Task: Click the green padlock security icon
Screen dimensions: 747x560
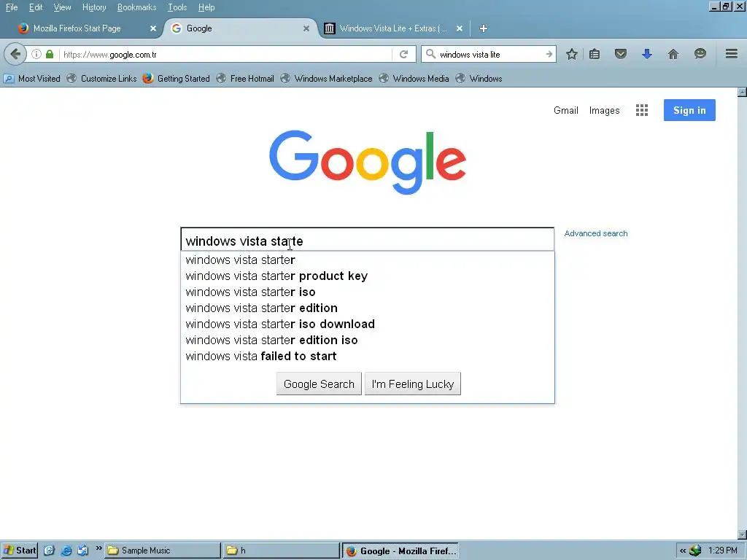Action: pos(50,54)
